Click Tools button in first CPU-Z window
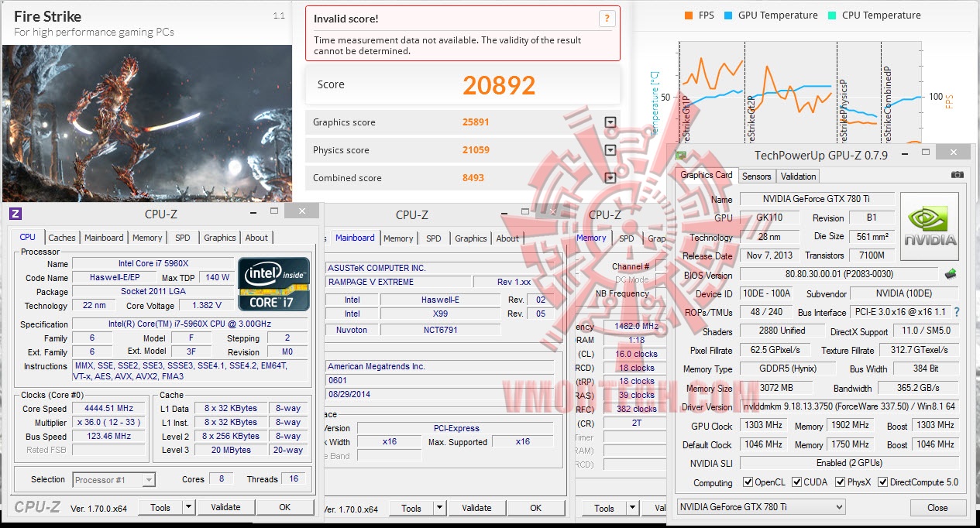The height and width of the screenshot is (528, 980). [x=160, y=508]
